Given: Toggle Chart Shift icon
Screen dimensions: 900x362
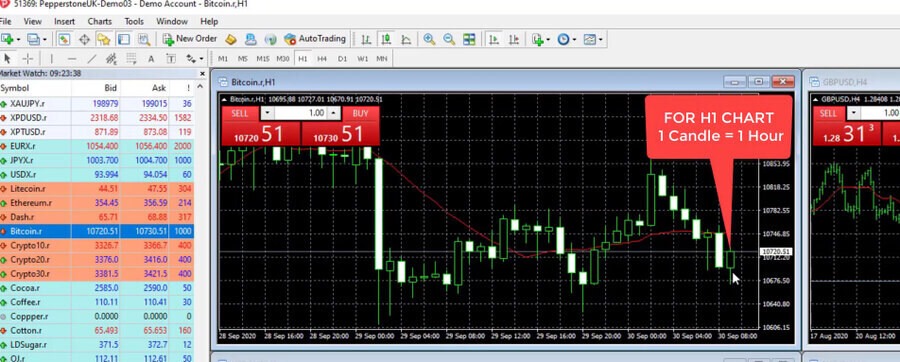Looking at the screenshot, I should pyautogui.click(x=514, y=39).
